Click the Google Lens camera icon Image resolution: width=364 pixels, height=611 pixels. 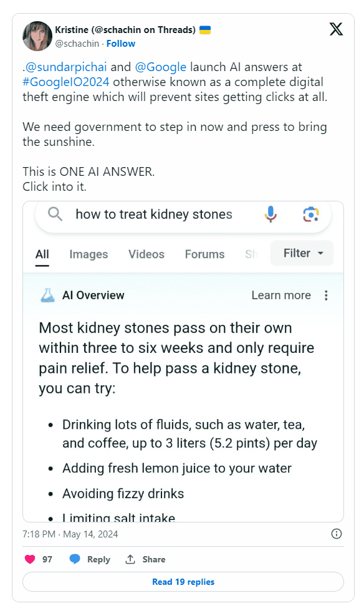pyautogui.click(x=310, y=214)
